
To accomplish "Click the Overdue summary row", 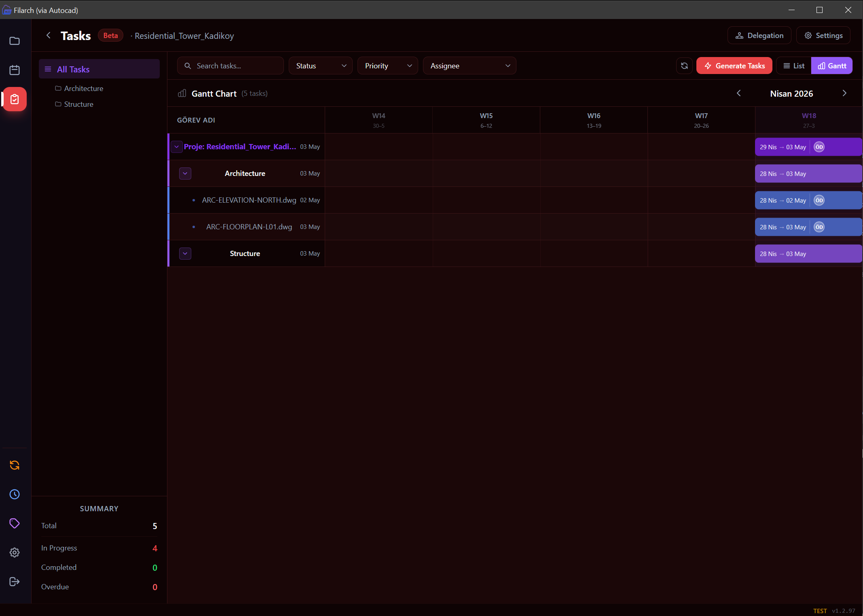I will [99, 587].
